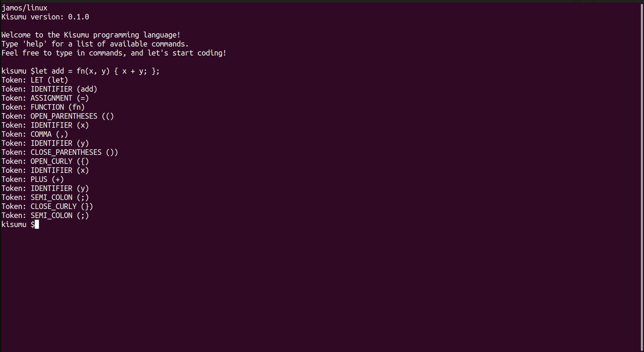
Task: Click the 'Kisumu version: 0.1.0' text
Action: tap(45, 17)
